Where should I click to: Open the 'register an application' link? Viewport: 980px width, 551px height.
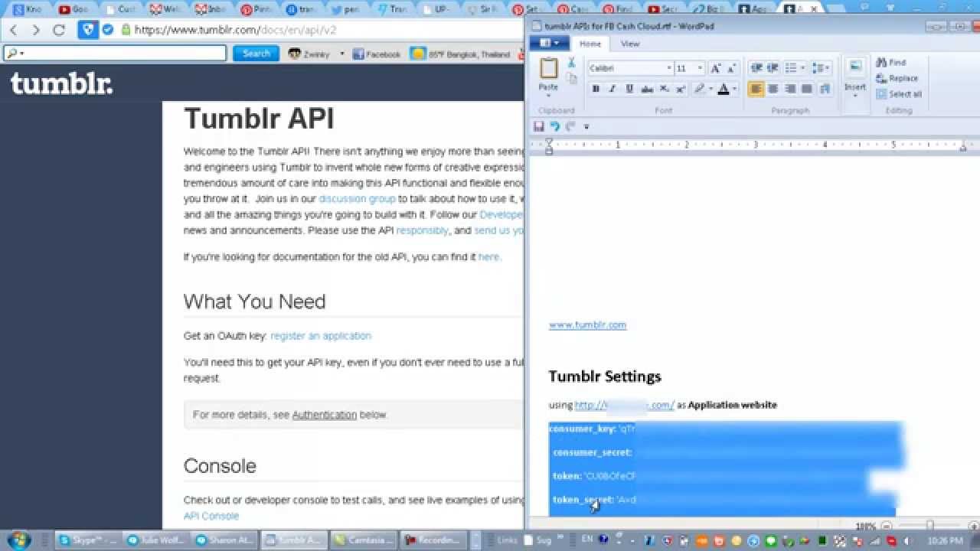coord(321,336)
